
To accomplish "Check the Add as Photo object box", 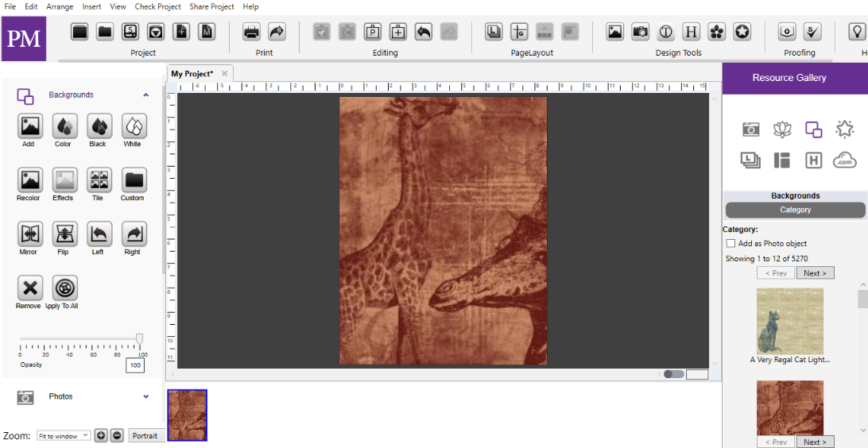I will point(730,243).
